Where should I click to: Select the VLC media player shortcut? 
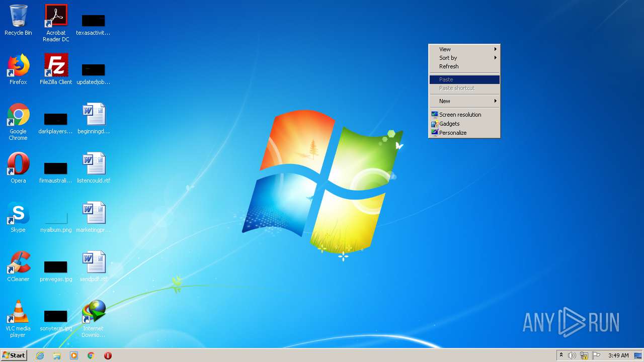click(x=18, y=319)
